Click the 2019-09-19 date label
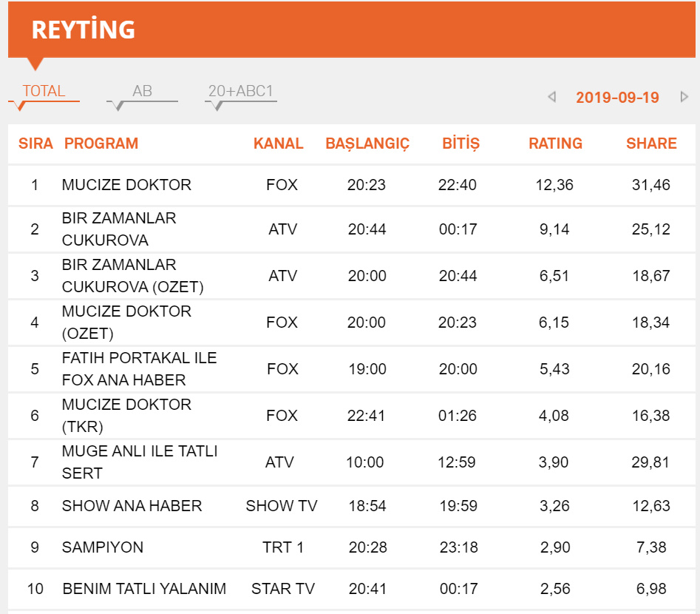700x614 pixels. click(x=617, y=98)
